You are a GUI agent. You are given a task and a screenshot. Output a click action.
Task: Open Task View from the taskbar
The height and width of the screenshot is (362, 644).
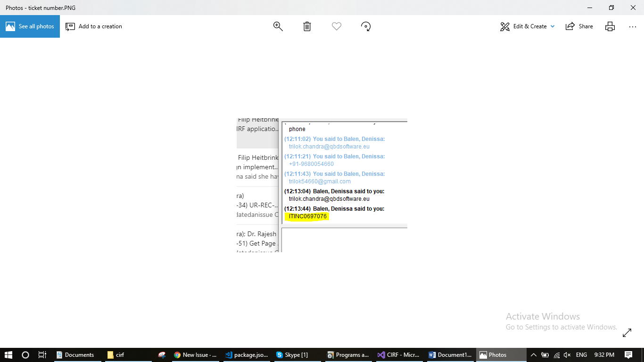coord(42,354)
